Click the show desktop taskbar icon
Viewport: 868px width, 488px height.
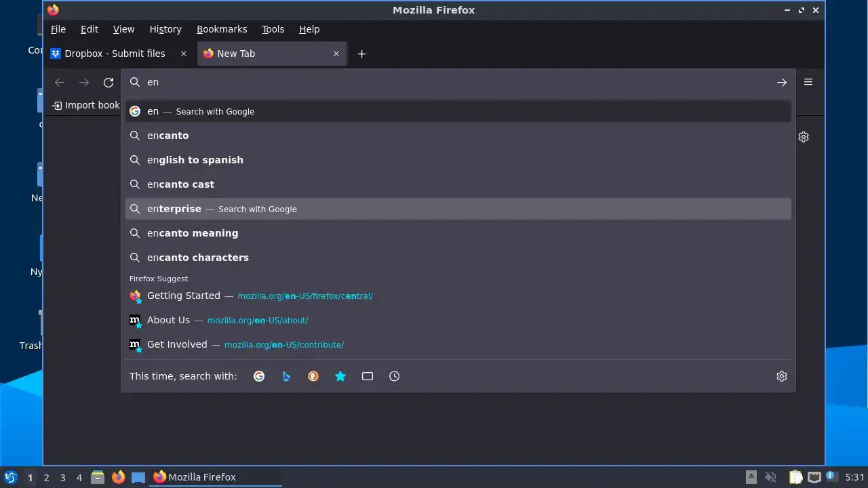(x=138, y=477)
